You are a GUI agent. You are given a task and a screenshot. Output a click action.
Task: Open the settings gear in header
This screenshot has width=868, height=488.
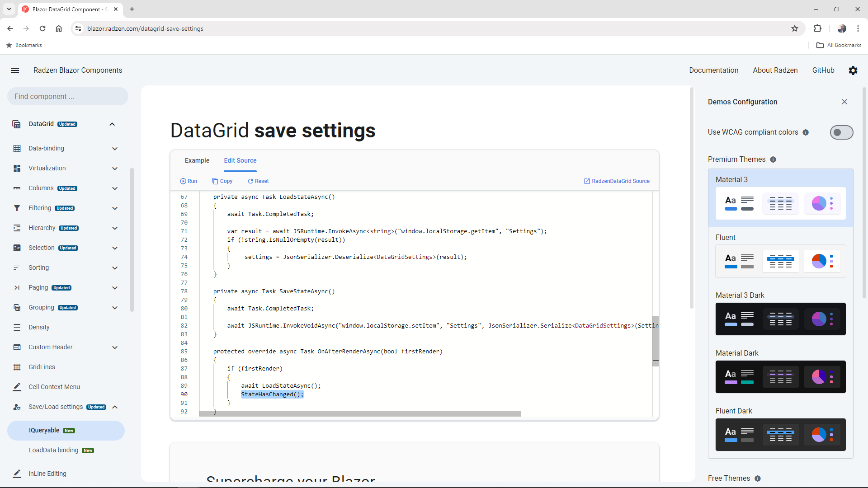click(x=853, y=70)
